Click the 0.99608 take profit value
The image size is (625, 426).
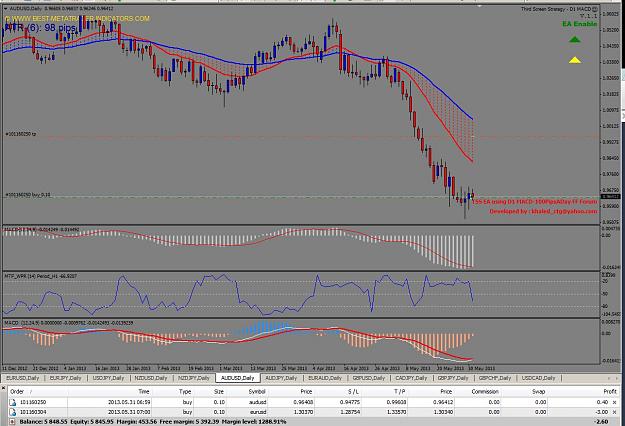tap(397, 402)
